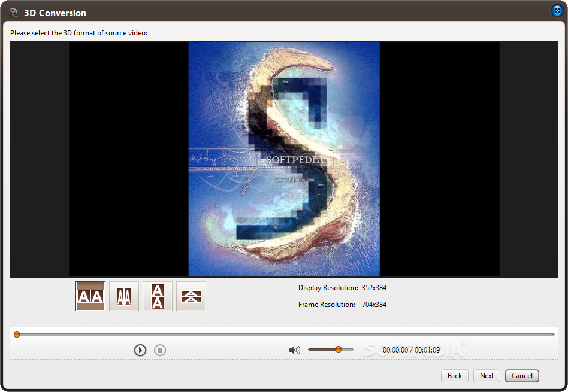Stop the video preview playback

160,350
